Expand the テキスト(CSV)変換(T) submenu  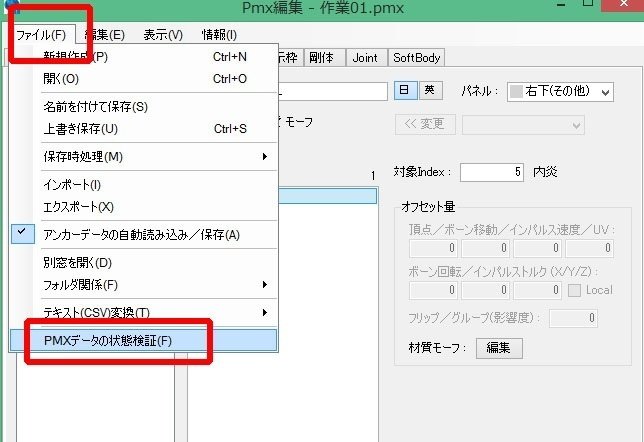144,313
